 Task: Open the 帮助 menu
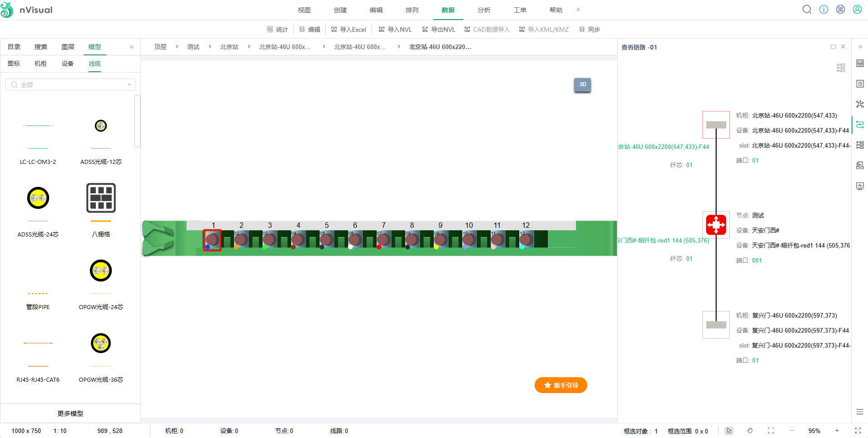coord(556,10)
